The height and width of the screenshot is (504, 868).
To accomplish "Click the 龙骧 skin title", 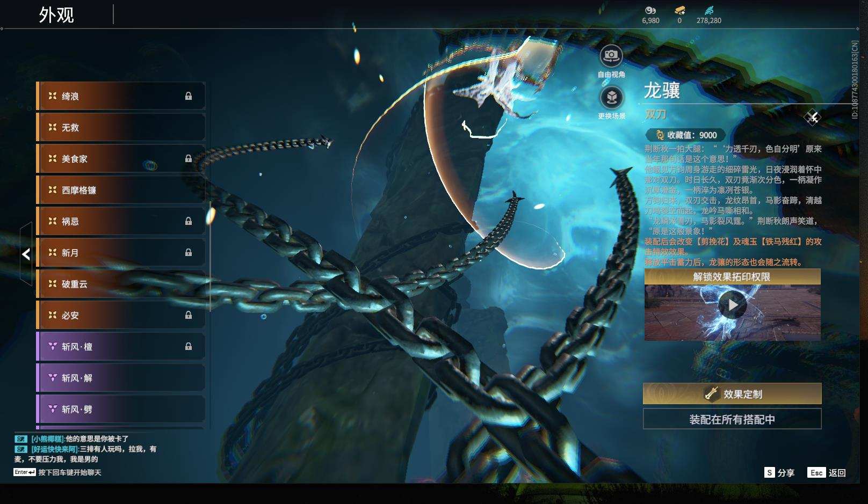I will click(x=662, y=90).
